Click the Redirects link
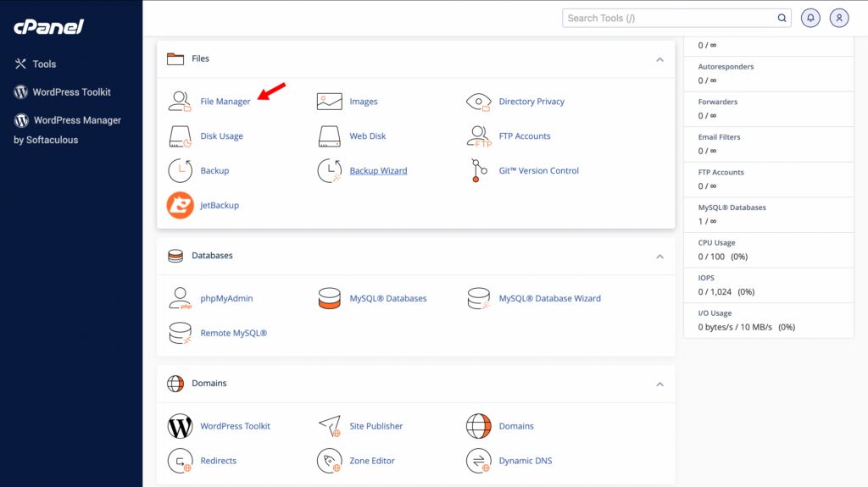Image resolution: width=868 pixels, height=487 pixels. tap(218, 461)
